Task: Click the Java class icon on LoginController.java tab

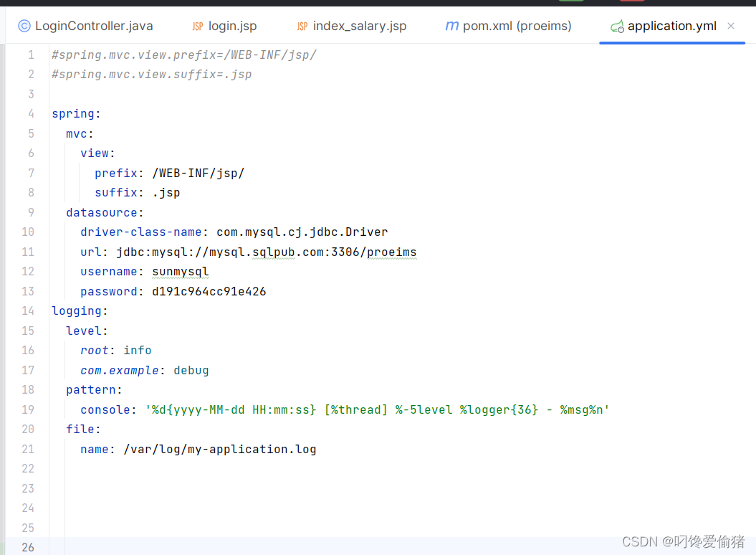Action: point(24,25)
